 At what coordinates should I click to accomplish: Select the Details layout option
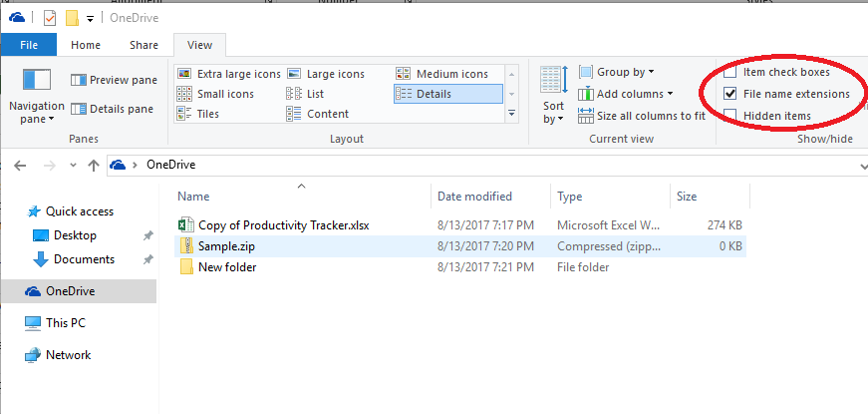tap(448, 94)
